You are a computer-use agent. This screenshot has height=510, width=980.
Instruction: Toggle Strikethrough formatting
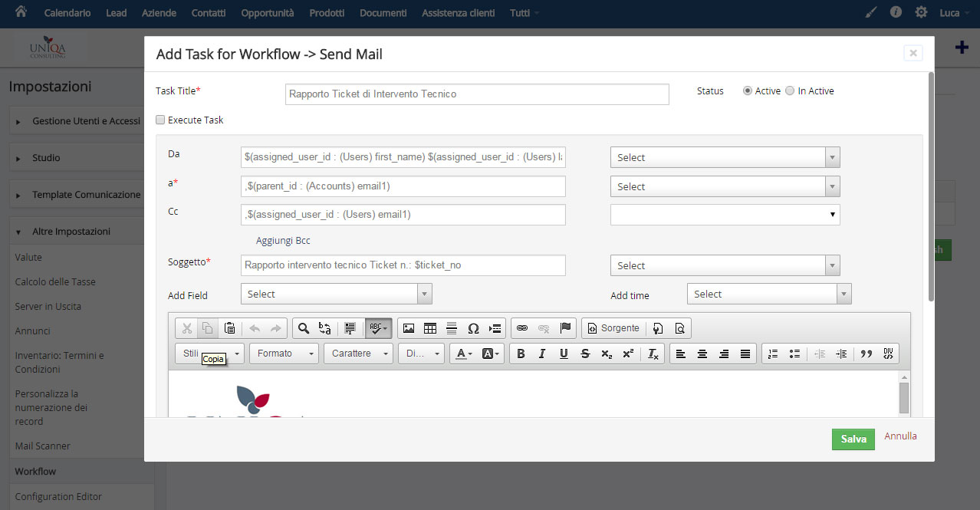coord(585,354)
